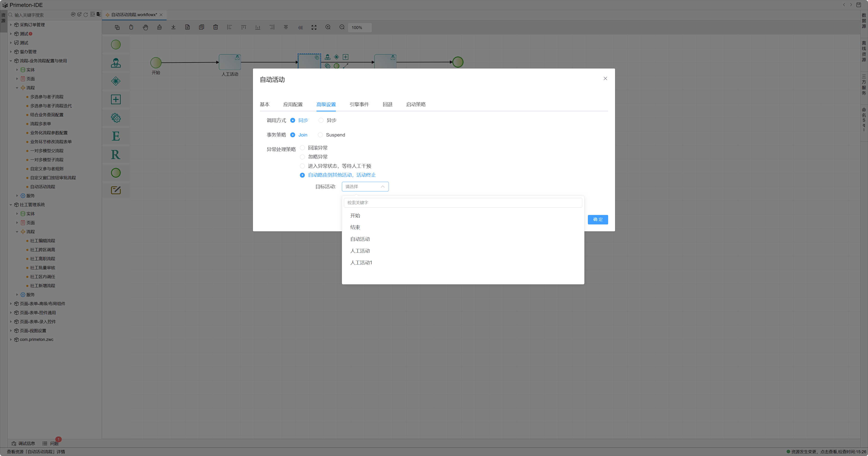This screenshot has width=868, height=456.
Task: Click the fullscreen fit icon in toolbar
Action: pos(314,27)
